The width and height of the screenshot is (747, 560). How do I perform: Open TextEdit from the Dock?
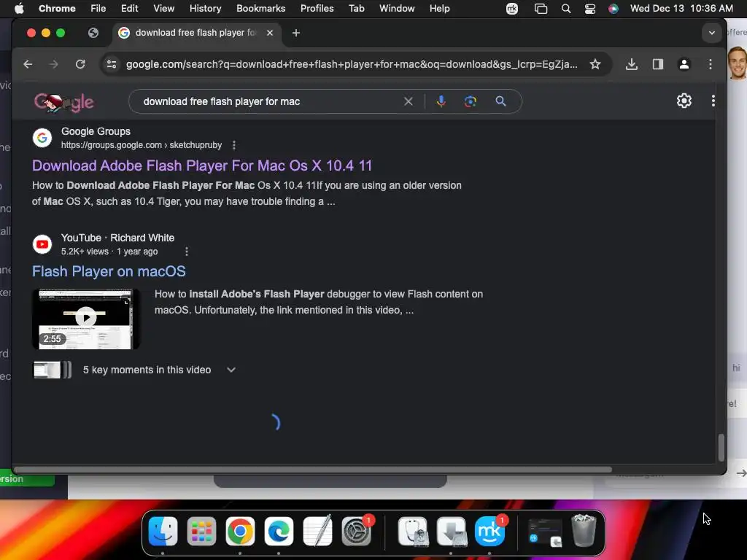click(x=317, y=531)
